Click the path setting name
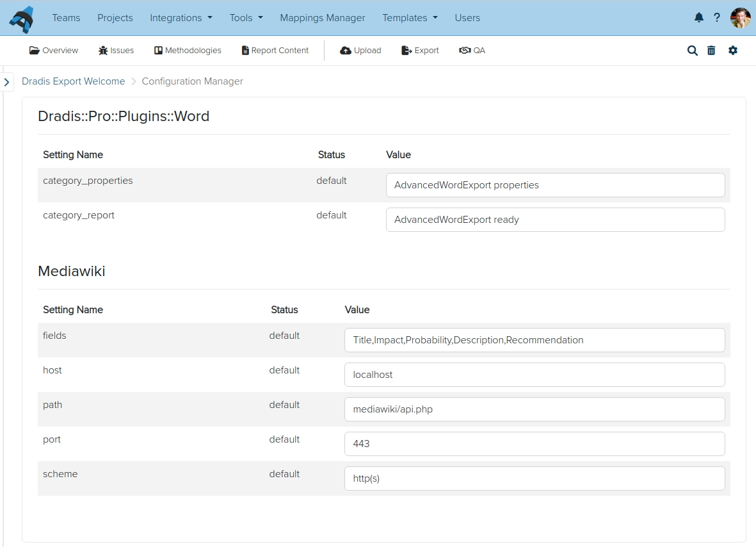This screenshot has width=756, height=547. (52, 405)
